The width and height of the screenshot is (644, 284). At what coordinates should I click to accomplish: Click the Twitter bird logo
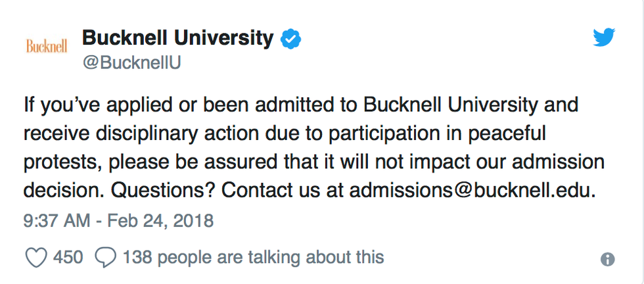coord(603,38)
